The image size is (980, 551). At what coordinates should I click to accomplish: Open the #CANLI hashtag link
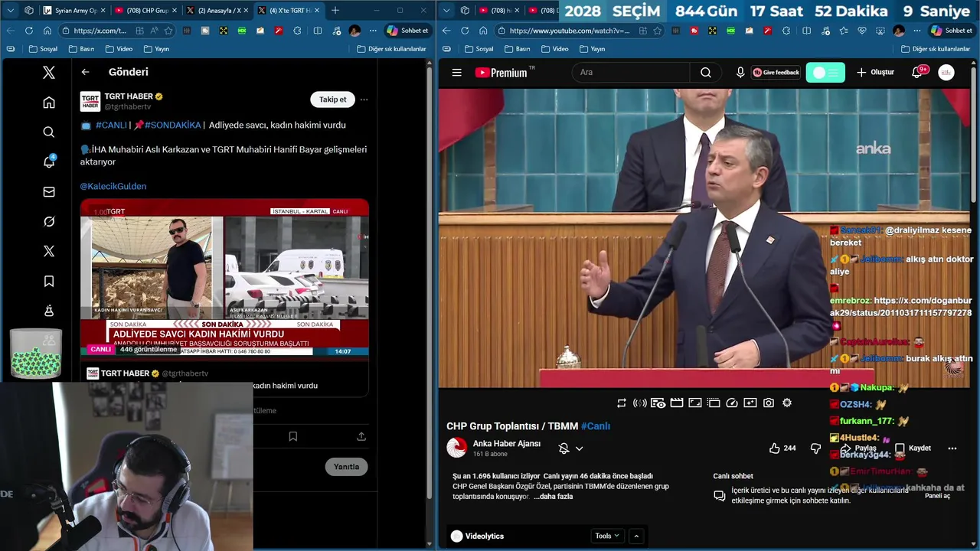pos(111,125)
